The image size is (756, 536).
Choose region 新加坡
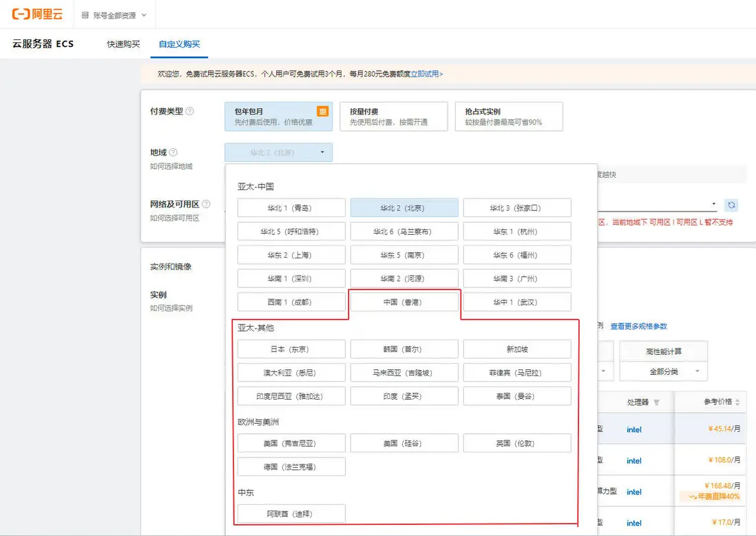517,349
